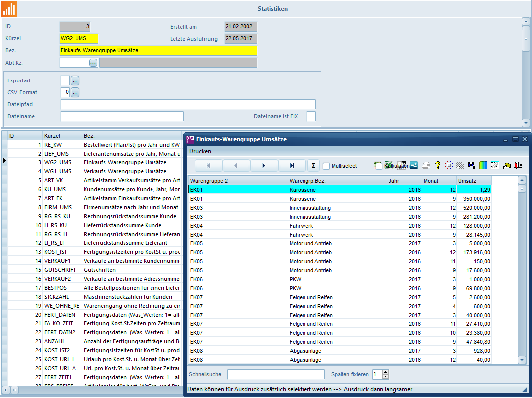Click into the Schnellsuche input field
The image size is (532, 398).
click(x=276, y=374)
